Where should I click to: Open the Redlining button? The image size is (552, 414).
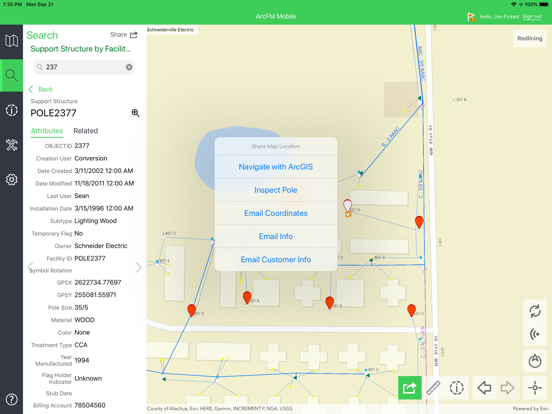pyautogui.click(x=529, y=38)
